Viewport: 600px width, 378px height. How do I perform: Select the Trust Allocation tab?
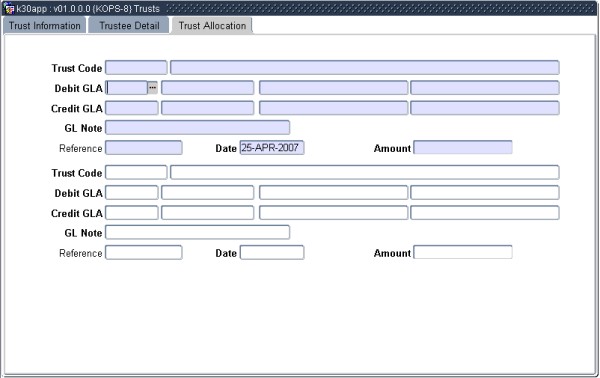(212, 26)
